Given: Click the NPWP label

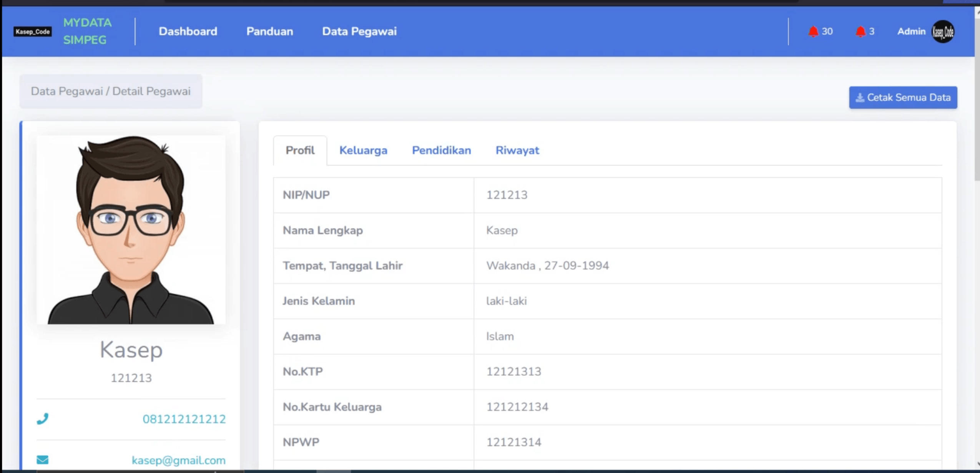Looking at the screenshot, I should pyautogui.click(x=301, y=442).
